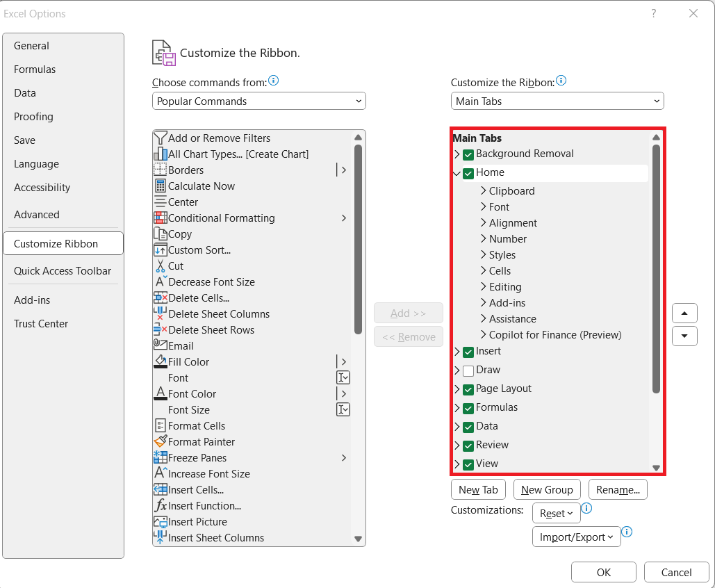Viewport: 715px width, 588px height.
Task: Click the info icon beside Customize the Ribbon label
Action: coord(561,81)
